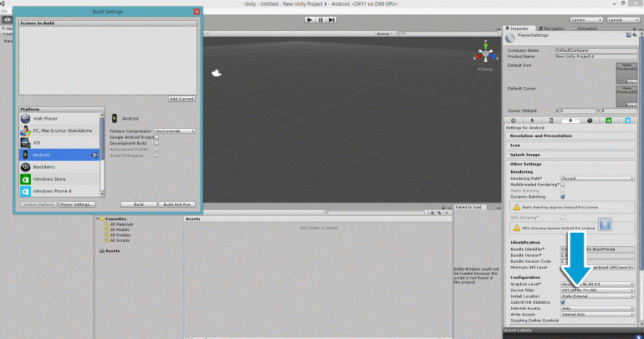Click the Add Current button
The image size is (644, 339).
tap(181, 99)
